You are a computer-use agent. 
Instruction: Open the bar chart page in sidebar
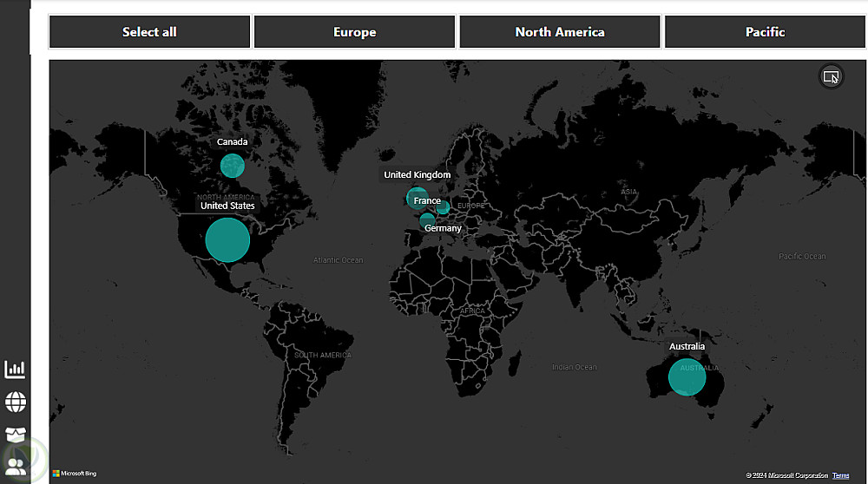15,369
